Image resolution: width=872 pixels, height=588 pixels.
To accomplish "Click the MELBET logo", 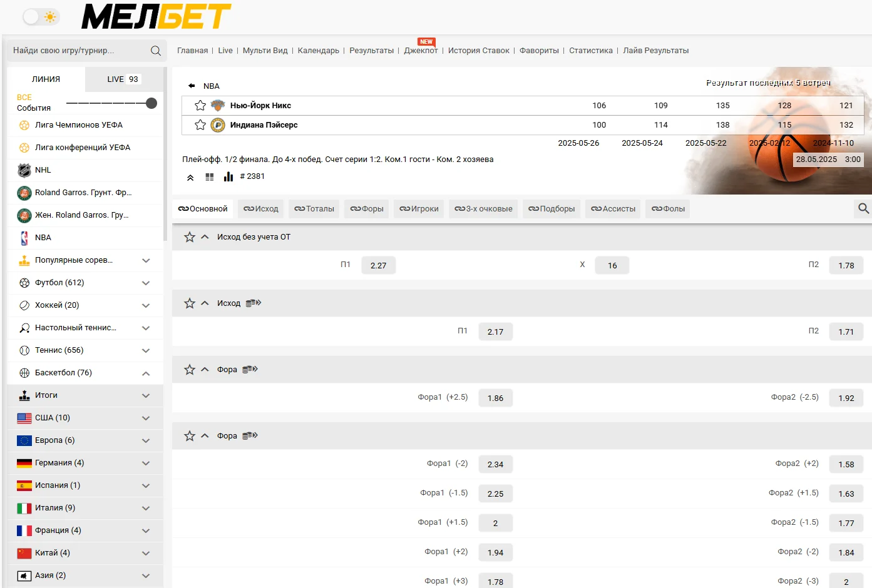I will (x=156, y=17).
